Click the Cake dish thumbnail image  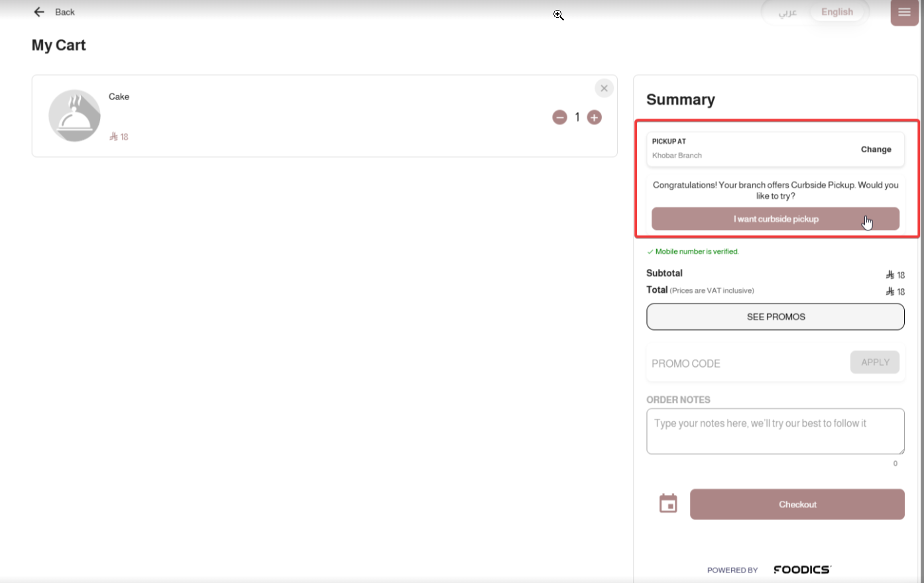point(74,116)
